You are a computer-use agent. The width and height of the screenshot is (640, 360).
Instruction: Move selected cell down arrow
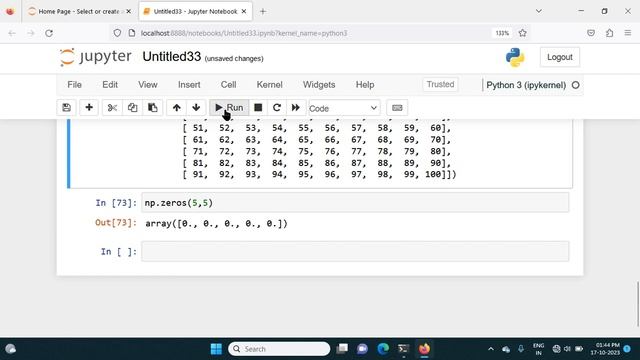tap(196, 108)
